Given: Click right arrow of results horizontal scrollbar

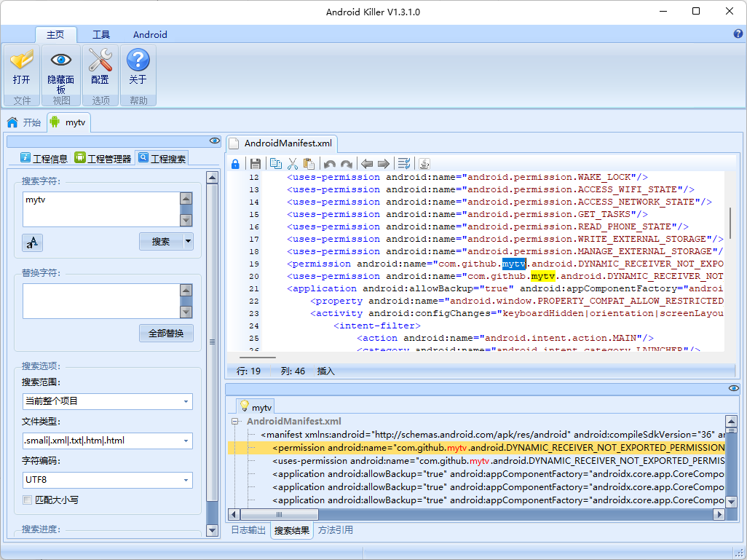Looking at the screenshot, I should (719, 514).
